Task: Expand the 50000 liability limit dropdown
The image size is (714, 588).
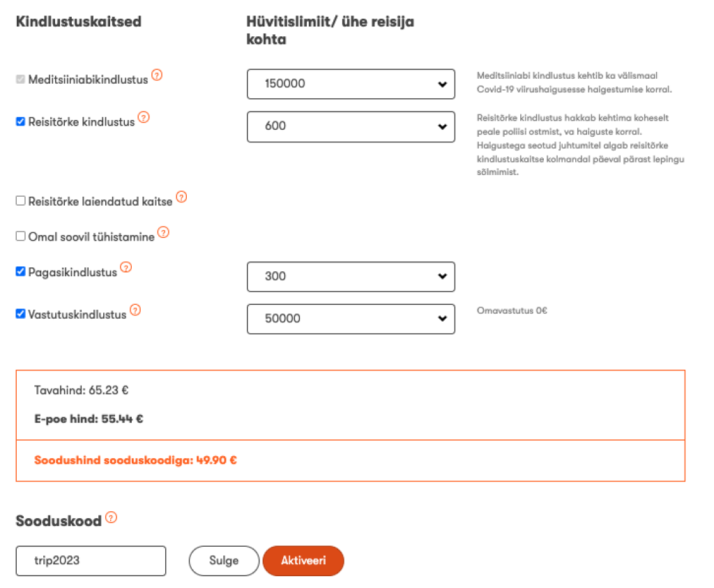Action: point(351,319)
